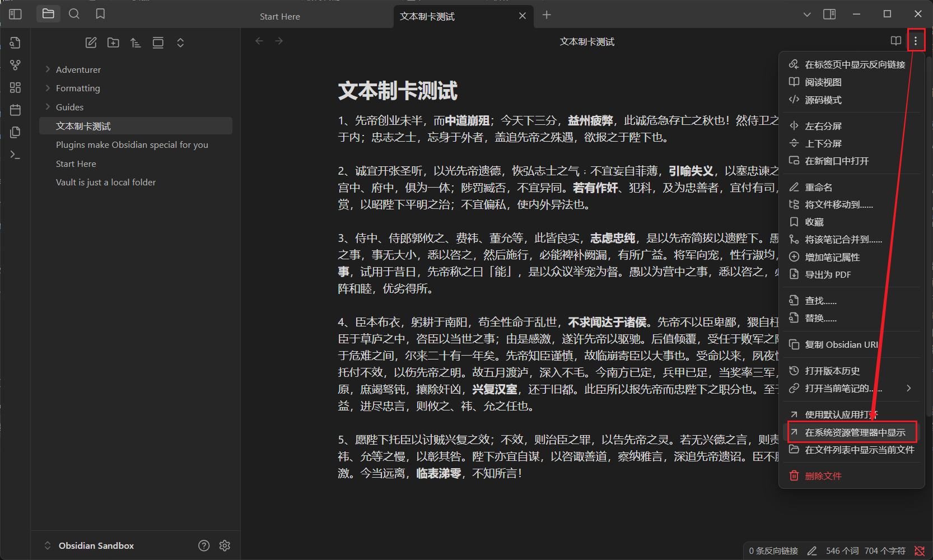
Task: Open graph view from left ribbon
Action: [x=15, y=65]
